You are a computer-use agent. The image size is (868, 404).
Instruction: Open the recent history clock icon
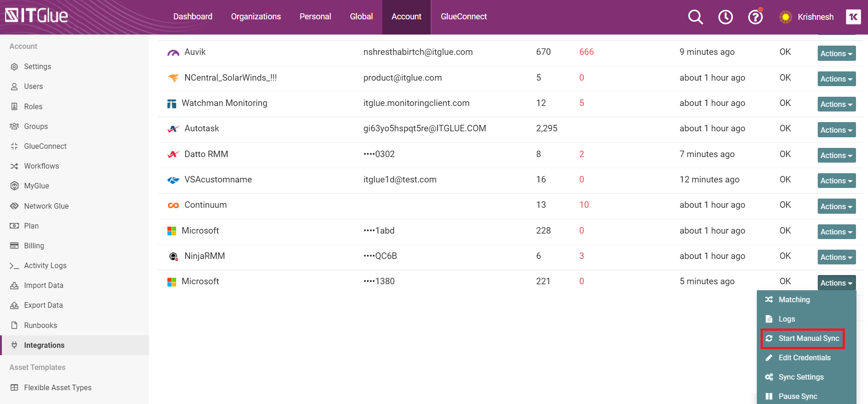click(725, 17)
